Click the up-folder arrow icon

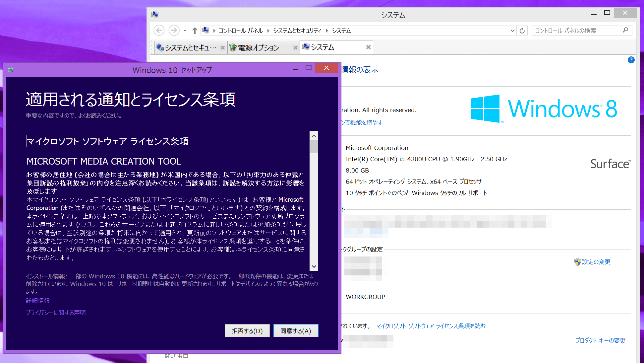[195, 31]
